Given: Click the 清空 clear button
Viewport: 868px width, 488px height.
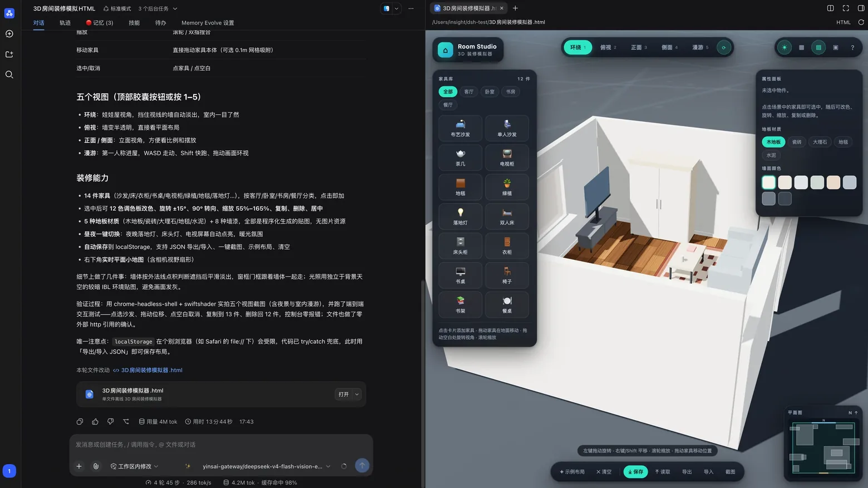Looking at the screenshot, I should 604,472.
